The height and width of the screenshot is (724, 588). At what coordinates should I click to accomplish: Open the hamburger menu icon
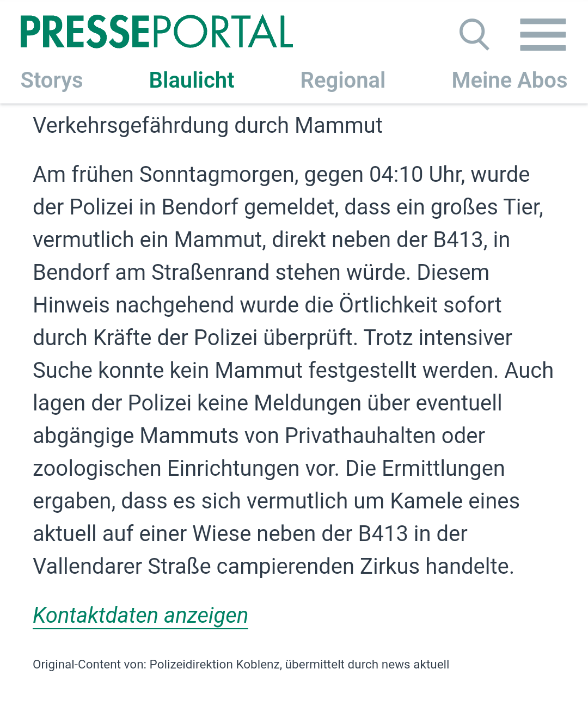tap(542, 34)
